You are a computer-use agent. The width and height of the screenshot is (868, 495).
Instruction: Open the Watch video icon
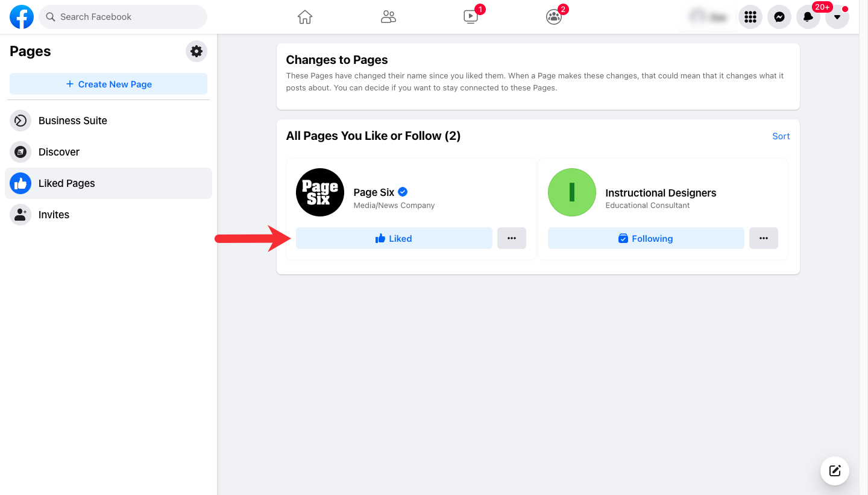(x=471, y=17)
